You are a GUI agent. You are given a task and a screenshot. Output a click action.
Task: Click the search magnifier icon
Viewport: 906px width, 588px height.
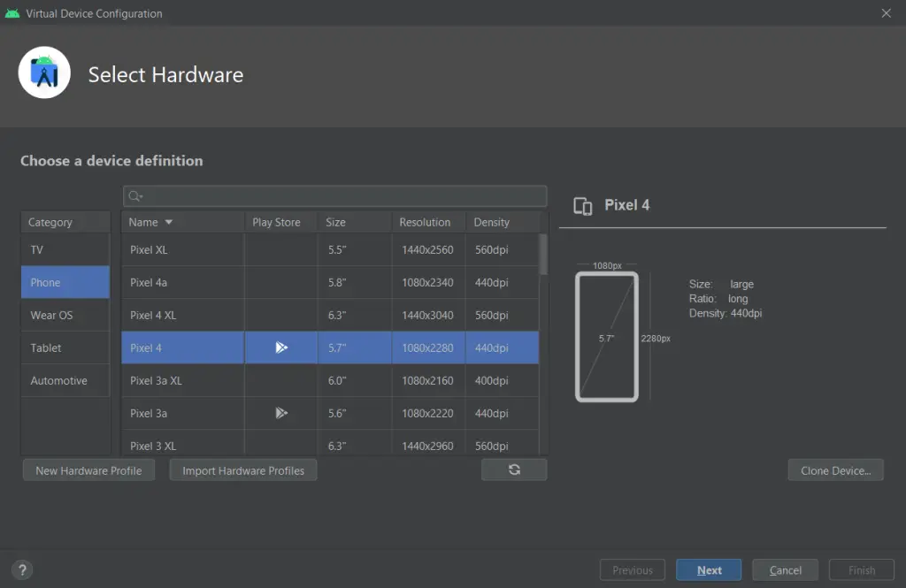135,196
